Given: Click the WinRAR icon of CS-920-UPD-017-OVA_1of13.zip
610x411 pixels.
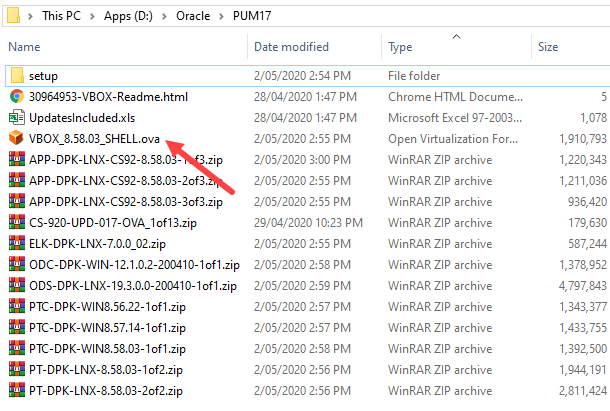Looking at the screenshot, I should pyautogui.click(x=17, y=222).
